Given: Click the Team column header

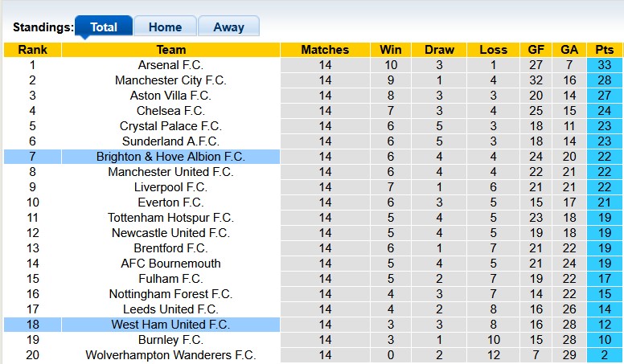Looking at the screenshot, I should point(170,50).
